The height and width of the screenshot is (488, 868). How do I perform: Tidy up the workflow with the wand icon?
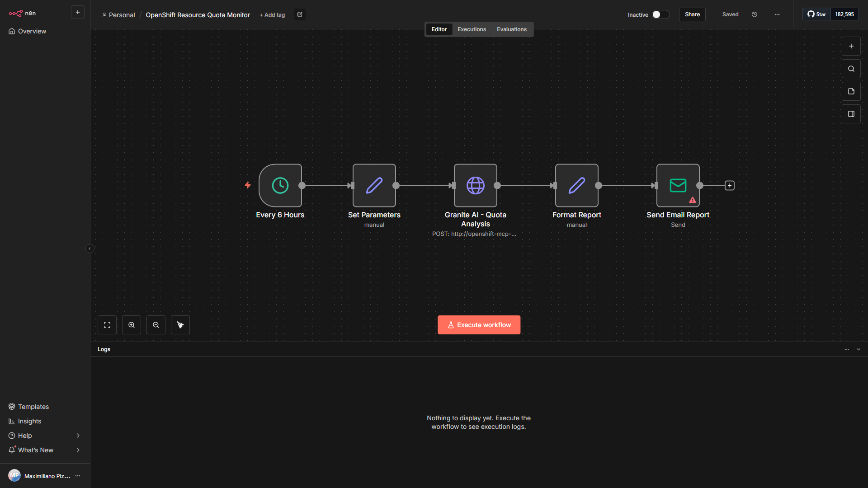(180, 324)
